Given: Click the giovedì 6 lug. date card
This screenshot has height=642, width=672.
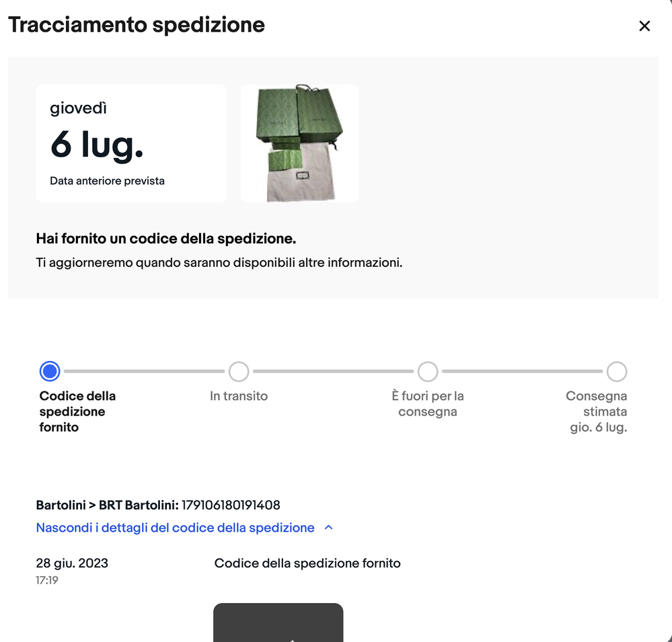Looking at the screenshot, I should [x=131, y=143].
